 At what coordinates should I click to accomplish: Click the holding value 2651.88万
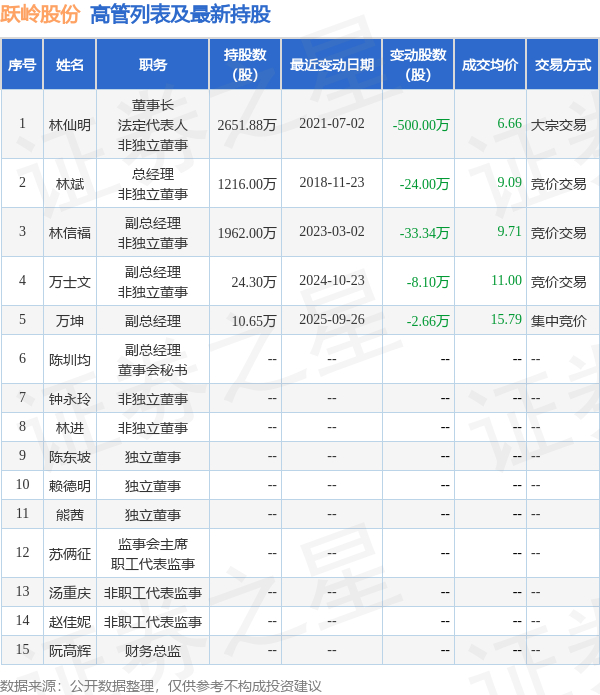pos(247,125)
